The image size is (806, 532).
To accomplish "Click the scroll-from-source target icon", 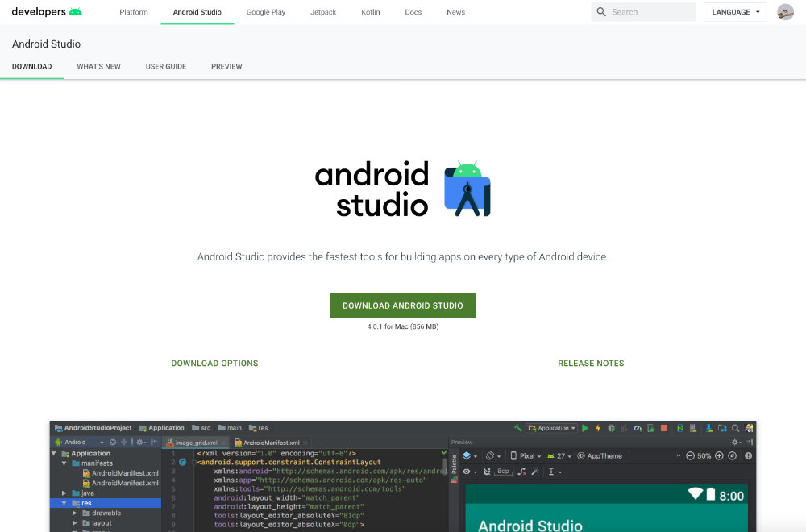I will pos(113,442).
